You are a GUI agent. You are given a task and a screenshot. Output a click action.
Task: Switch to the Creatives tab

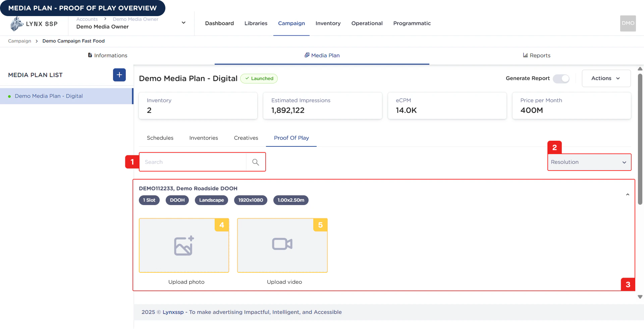[246, 138]
